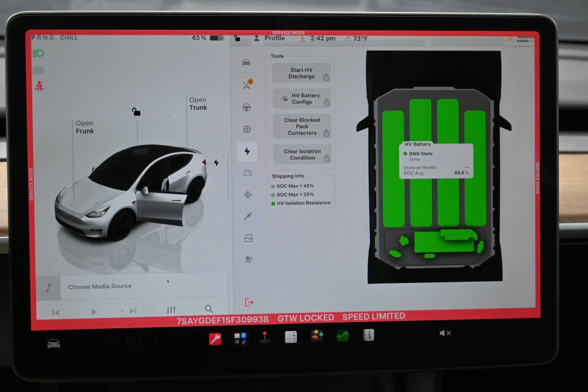The width and height of the screenshot is (588, 392).
Task: Choose Media Source in media player
Action: coord(100,286)
